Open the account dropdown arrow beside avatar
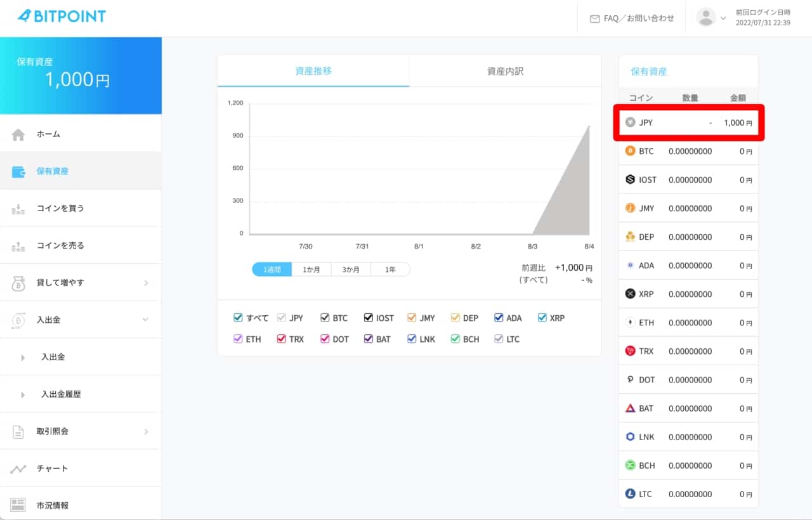Image resolution: width=812 pixels, height=520 pixels. point(723,18)
